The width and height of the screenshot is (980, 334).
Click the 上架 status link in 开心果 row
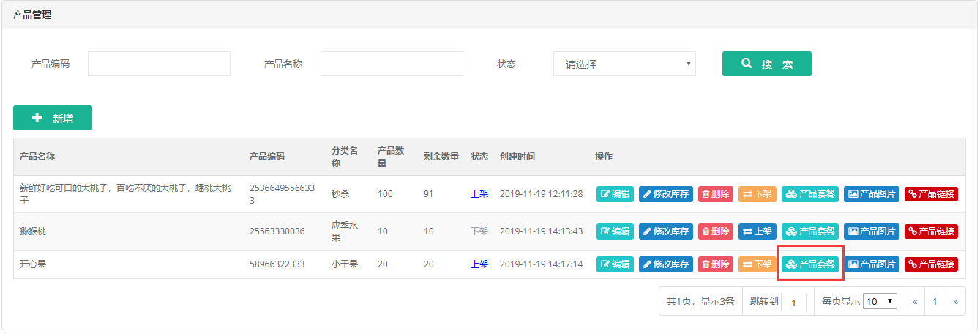tap(479, 264)
